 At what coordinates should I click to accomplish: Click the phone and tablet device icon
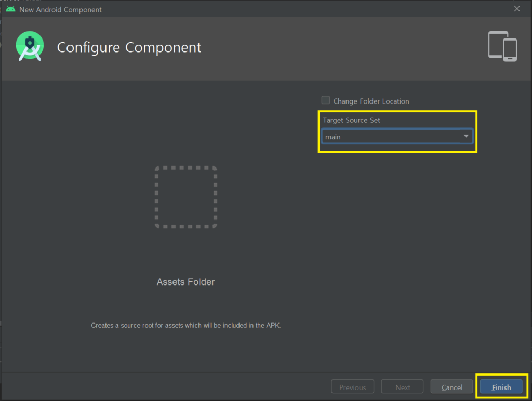(502, 47)
